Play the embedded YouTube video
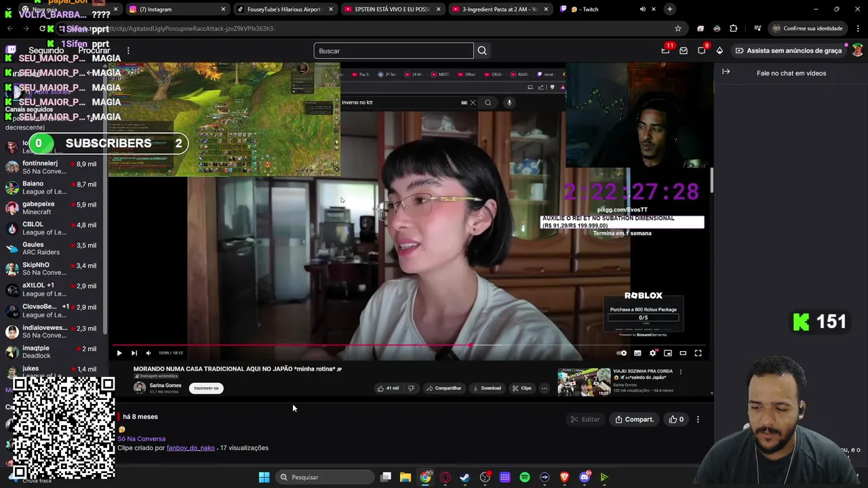This screenshot has width=868, height=488. tap(119, 353)
